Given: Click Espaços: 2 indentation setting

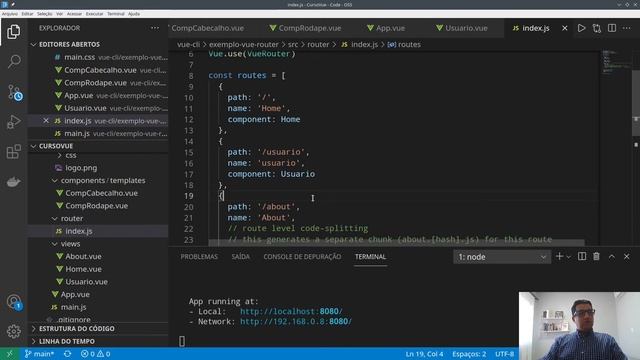Looking at the screenshot, I should pyautogui.click(x=469, y=354).
